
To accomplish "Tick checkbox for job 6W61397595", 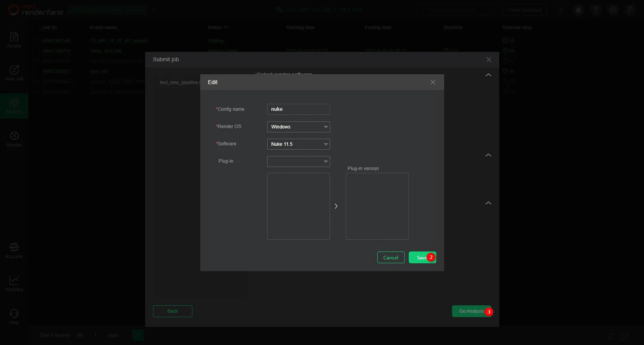I will [x=36, y=41].
